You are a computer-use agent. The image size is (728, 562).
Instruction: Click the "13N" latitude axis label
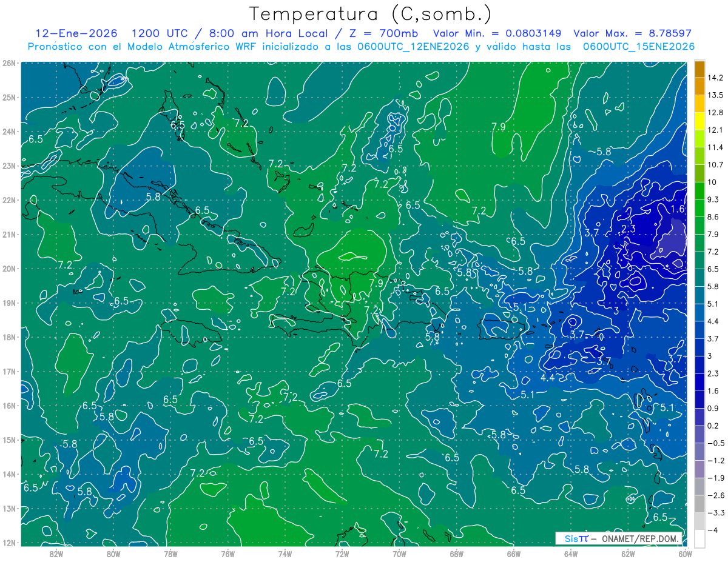pos(9,509)
